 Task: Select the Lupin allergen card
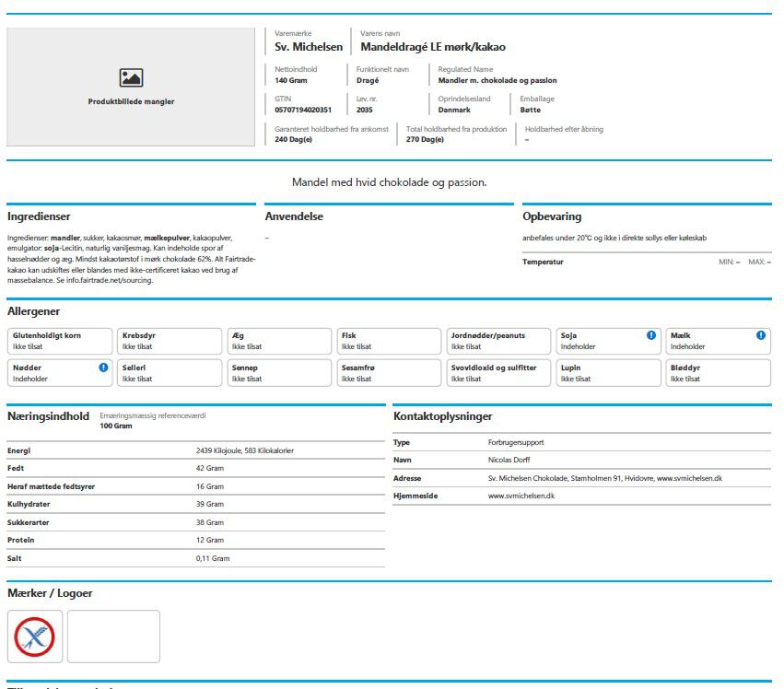[x=608, y=373]
